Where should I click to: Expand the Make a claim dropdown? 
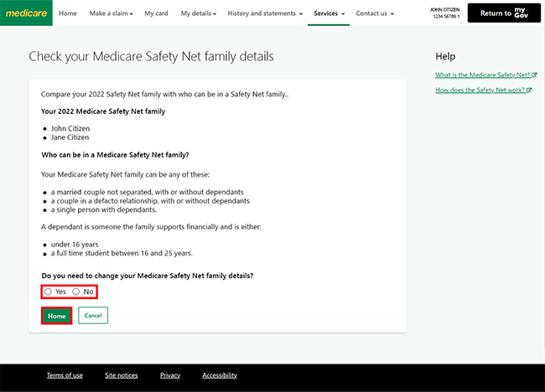coord(111,13)
